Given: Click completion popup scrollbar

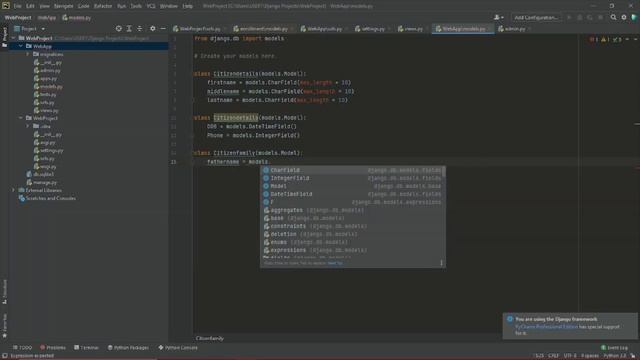Looking at the screenshot, I should tap(444, 172).
